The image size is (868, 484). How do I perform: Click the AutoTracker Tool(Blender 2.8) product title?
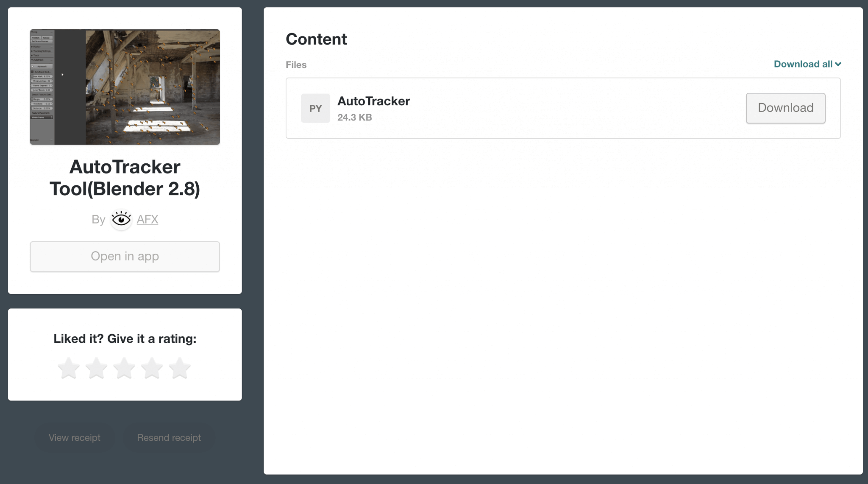[x=125, y=178]
